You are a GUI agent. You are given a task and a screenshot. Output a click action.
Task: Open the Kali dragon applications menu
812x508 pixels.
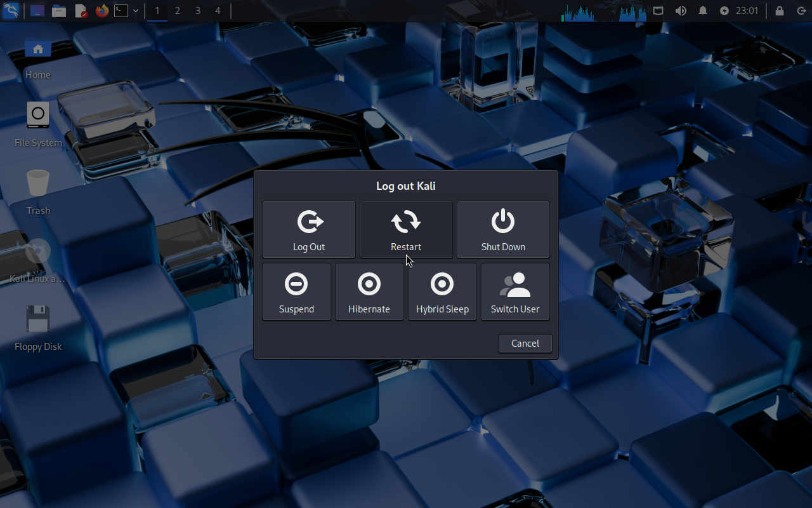(x=10, y=11)
